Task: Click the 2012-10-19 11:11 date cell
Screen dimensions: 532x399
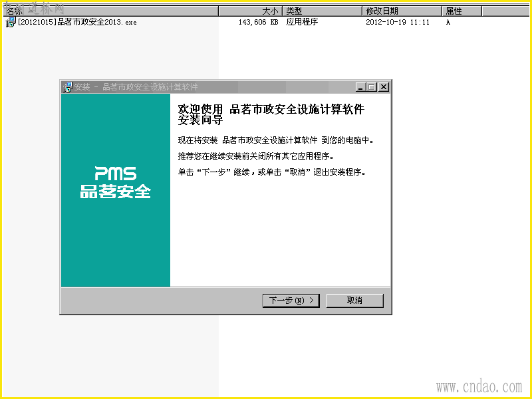Action: click(x=398, y=23)
